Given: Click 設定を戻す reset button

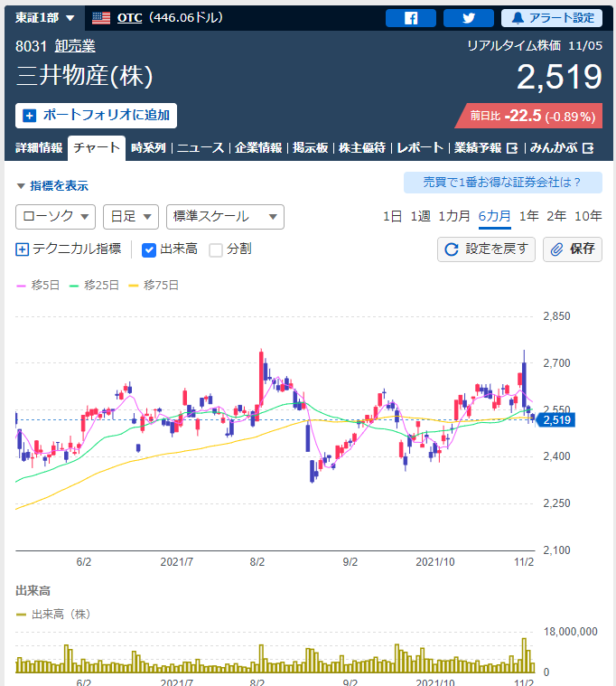Looking at the screenshot, I should coord(486,249).
